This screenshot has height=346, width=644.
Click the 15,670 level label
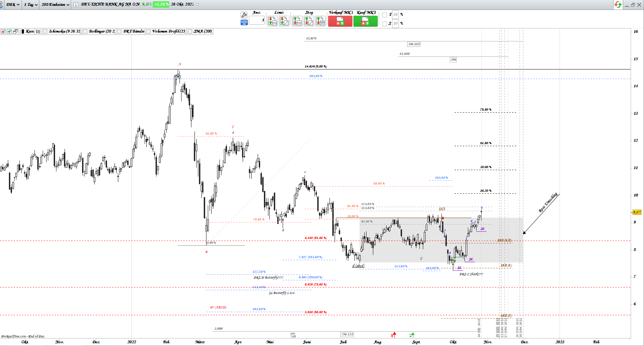pyautogui.click(x=311, y=38)
